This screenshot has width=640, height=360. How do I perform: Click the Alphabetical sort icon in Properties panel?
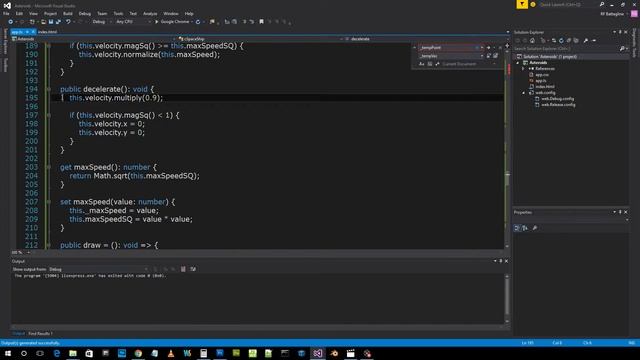pos(525,228)
